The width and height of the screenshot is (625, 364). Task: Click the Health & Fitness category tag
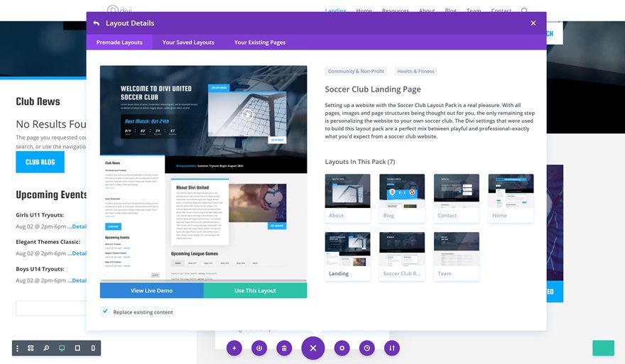tap(415, 71)
